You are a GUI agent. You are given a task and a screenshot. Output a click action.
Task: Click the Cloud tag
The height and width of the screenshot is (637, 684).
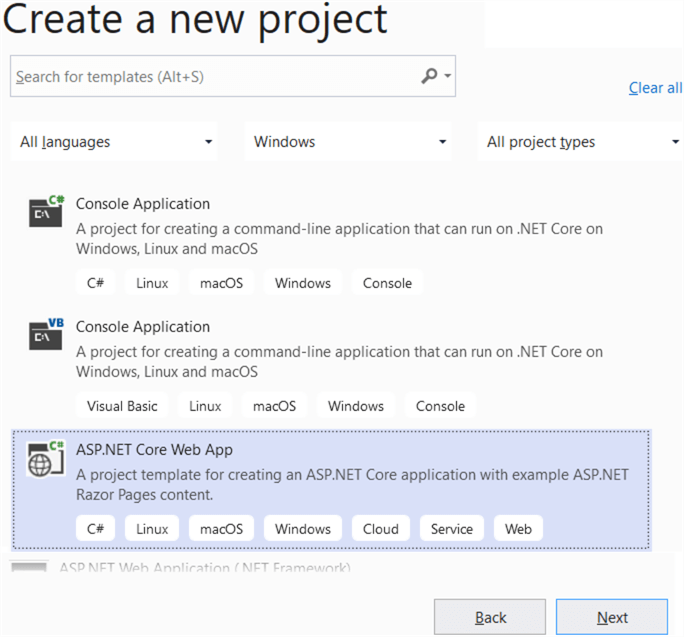point(381,529)
